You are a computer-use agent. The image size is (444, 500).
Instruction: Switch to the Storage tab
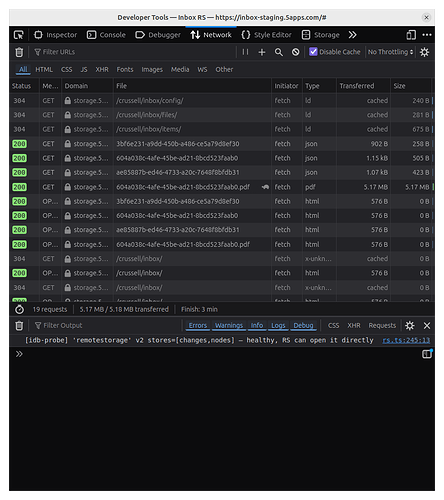tap(320, 35)
